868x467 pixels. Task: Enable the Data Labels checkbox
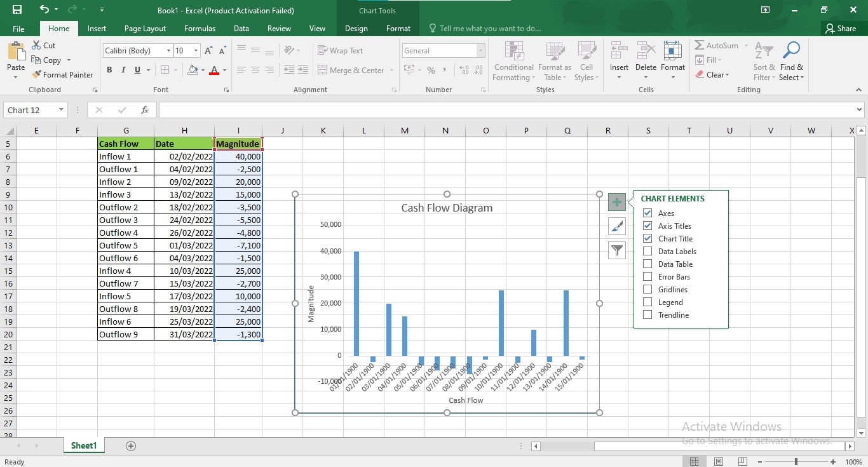point(648,251)
